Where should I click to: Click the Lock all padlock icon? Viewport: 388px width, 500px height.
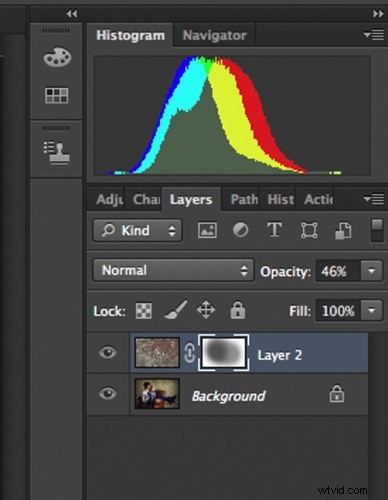click(x=238, y=310)
